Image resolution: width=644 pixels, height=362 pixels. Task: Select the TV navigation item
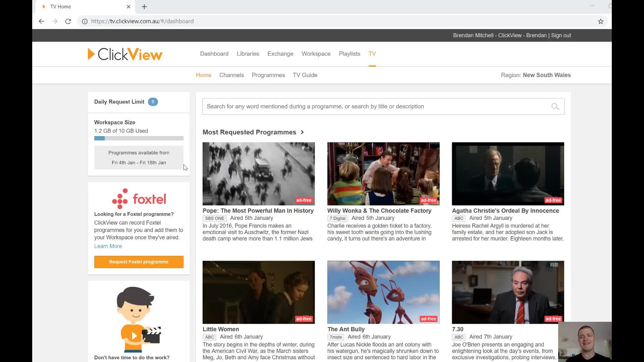(x=372, y=54)
